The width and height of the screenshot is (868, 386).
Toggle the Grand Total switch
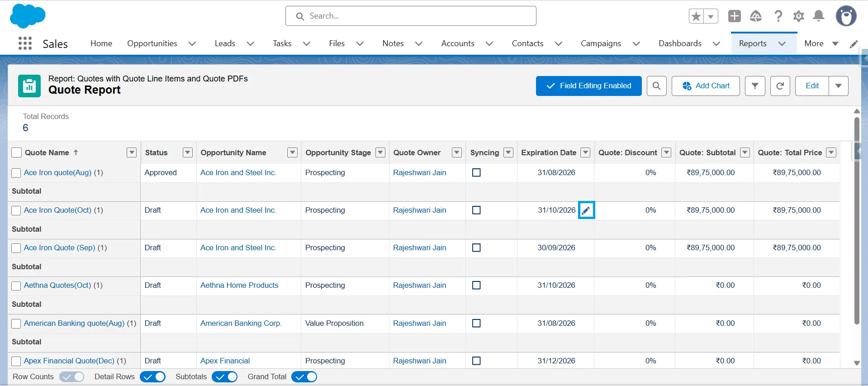pos(304,377)
